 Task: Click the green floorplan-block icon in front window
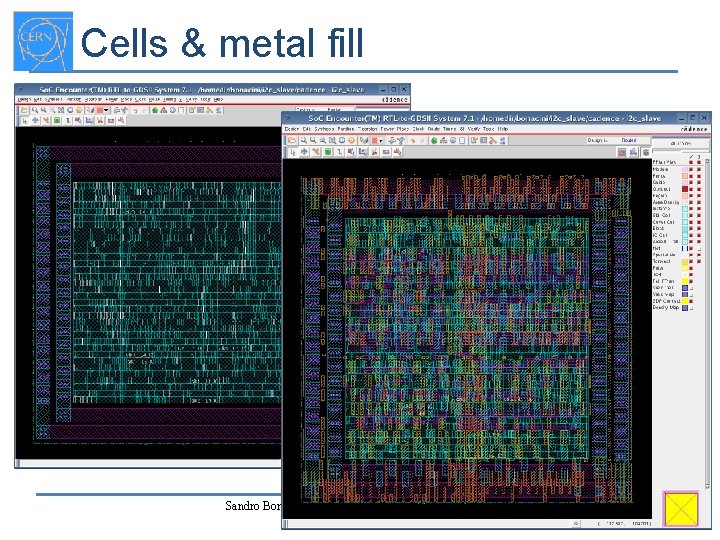point(327,152)
